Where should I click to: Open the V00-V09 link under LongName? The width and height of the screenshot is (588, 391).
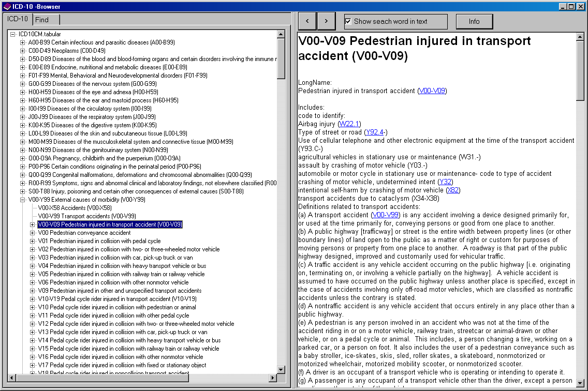[432, 91]
